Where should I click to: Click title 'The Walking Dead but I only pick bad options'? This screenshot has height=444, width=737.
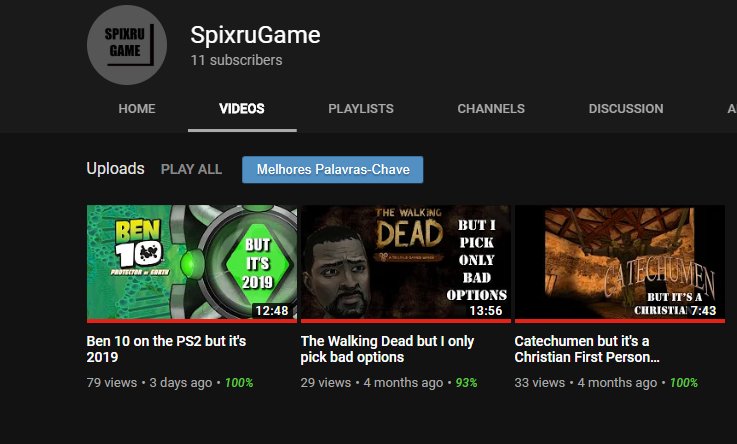(388, 349)
